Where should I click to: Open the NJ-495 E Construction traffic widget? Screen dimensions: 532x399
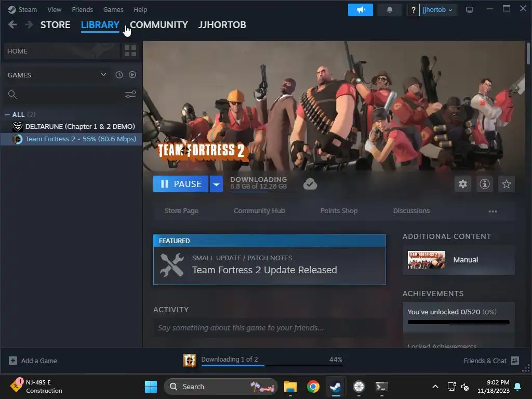click(x=36, y=386)
